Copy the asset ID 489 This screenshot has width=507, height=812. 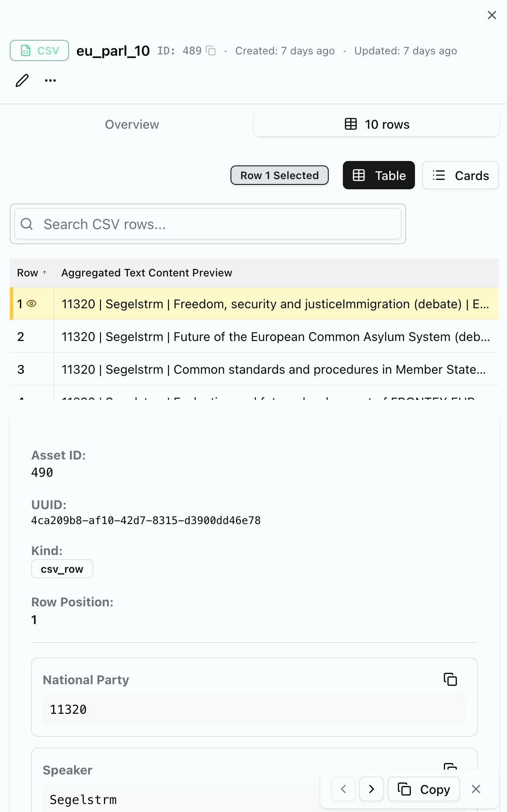tap(211, 51)
